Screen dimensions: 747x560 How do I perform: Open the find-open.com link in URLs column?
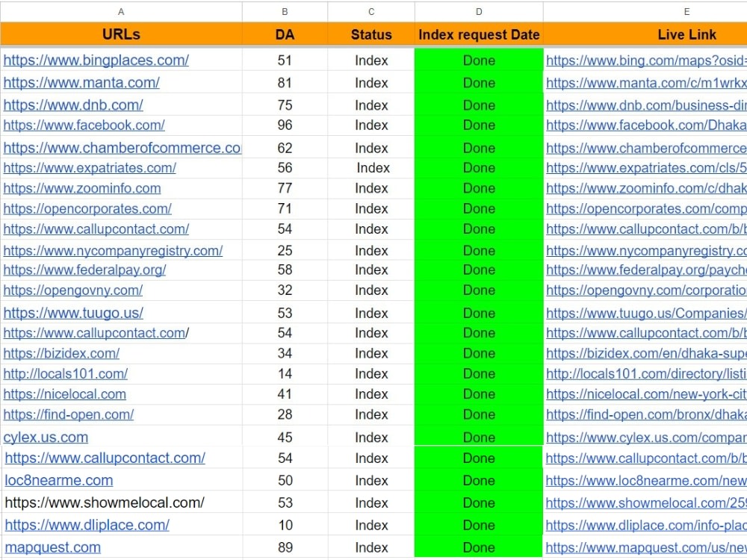[68, 414]
